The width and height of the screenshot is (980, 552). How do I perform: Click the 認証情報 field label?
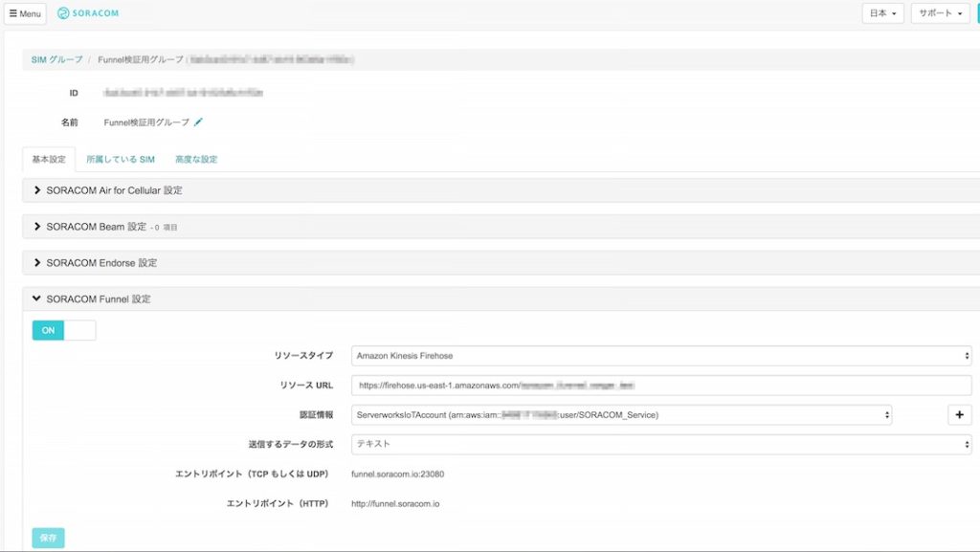click(316, 414)
